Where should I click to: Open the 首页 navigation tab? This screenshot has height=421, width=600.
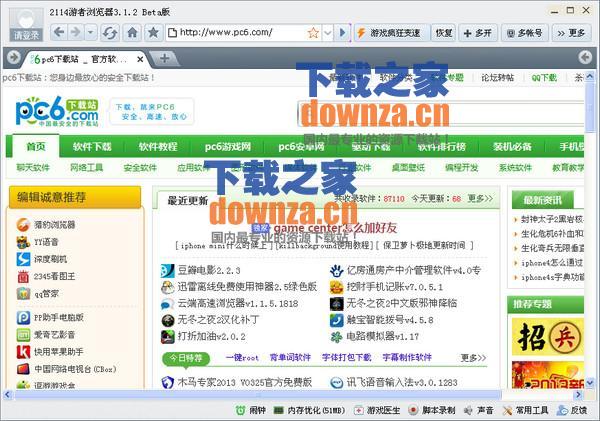tap(36, 146)
